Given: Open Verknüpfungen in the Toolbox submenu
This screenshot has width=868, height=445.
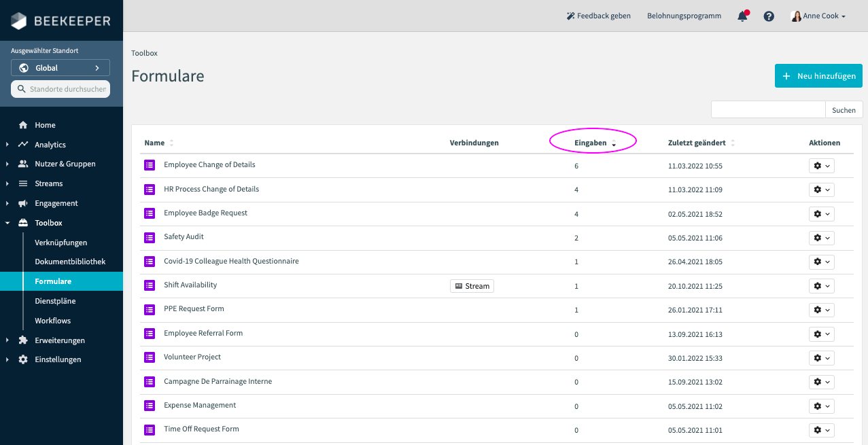Looking at the screenshot, I should (61, 243).
